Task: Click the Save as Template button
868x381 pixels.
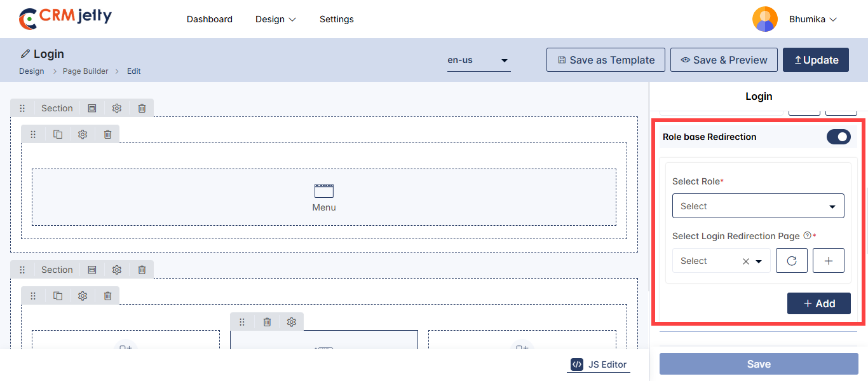Action: pyautogui.click(x=606, y=60)
